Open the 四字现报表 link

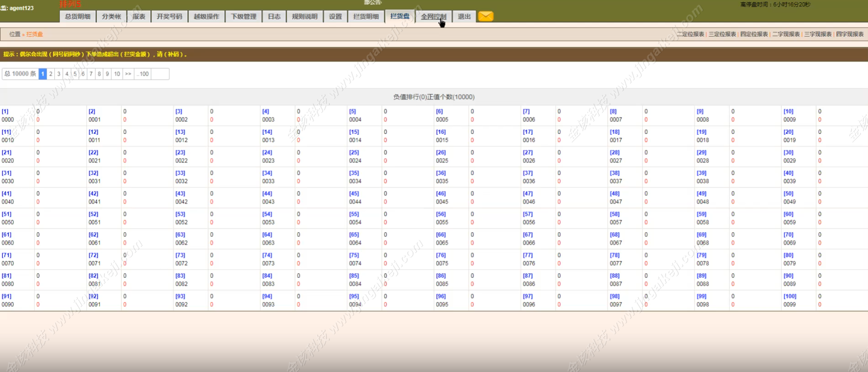click(x=850, y=34)
